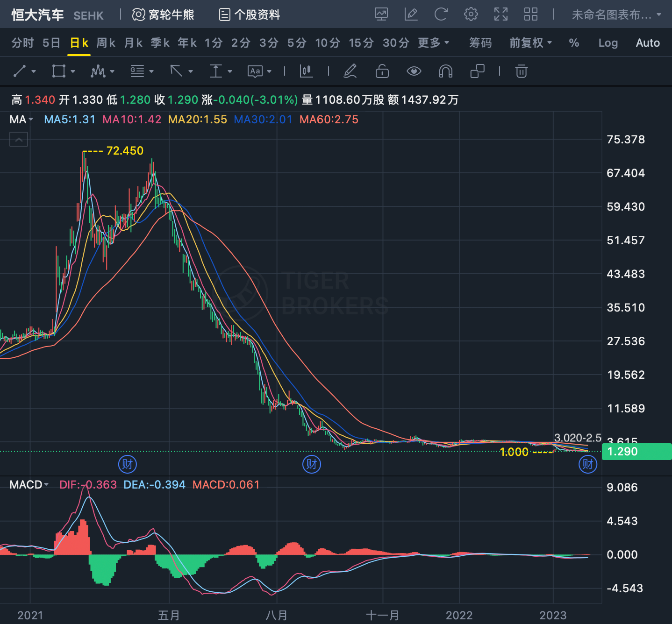Delete all drawings with trash icon

coord(522,71)
